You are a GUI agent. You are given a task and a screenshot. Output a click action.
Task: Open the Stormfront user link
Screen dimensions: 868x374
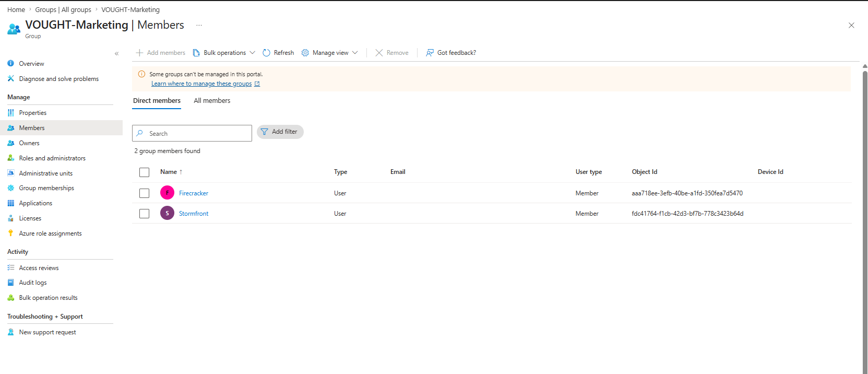pyautogui.click(x=194, y=214)
